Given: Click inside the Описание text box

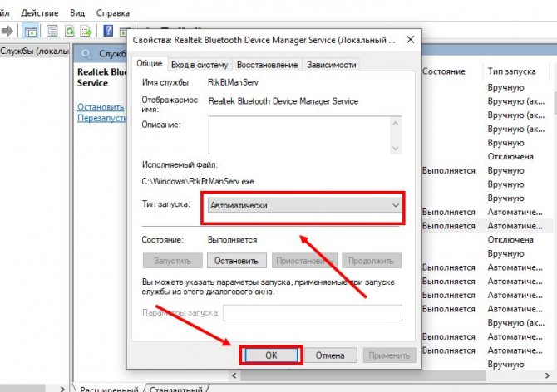Looking at the screenshot, I should (x=299, y=135).
